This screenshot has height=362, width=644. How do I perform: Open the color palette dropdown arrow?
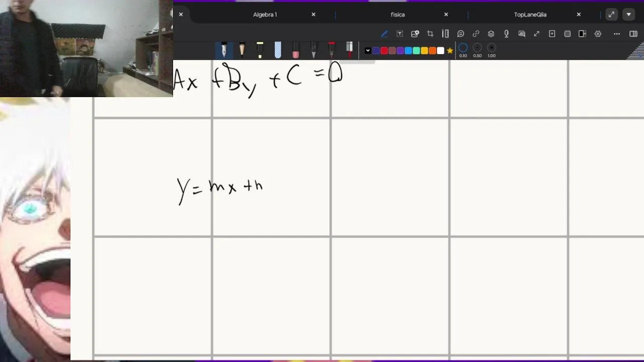(x=368, y=51)
